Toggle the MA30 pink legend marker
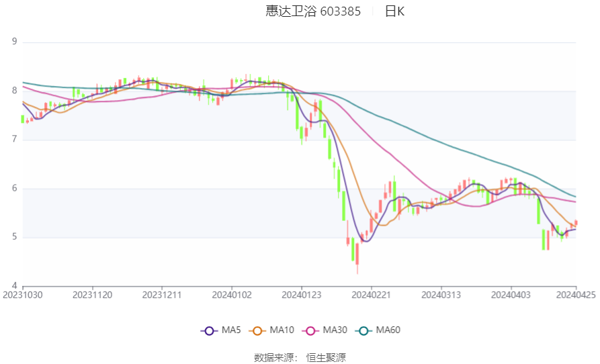The image size is (600, 364). coord(310,330)
